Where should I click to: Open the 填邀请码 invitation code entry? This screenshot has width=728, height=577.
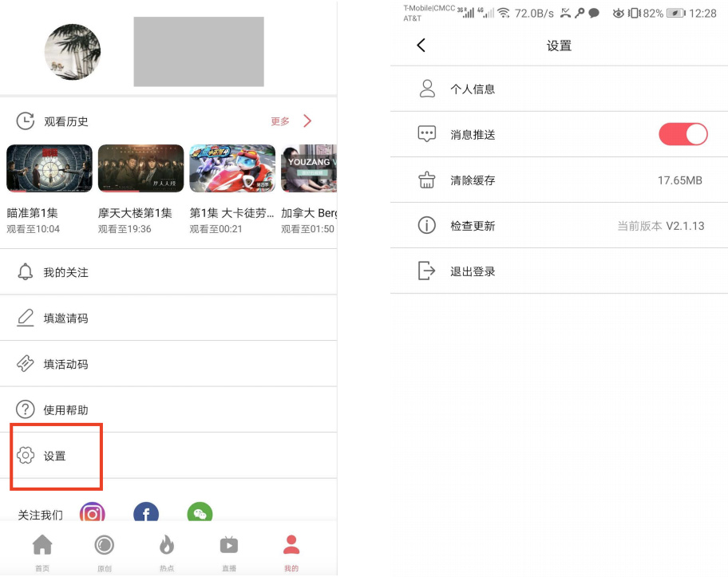(x=65, y=318)
